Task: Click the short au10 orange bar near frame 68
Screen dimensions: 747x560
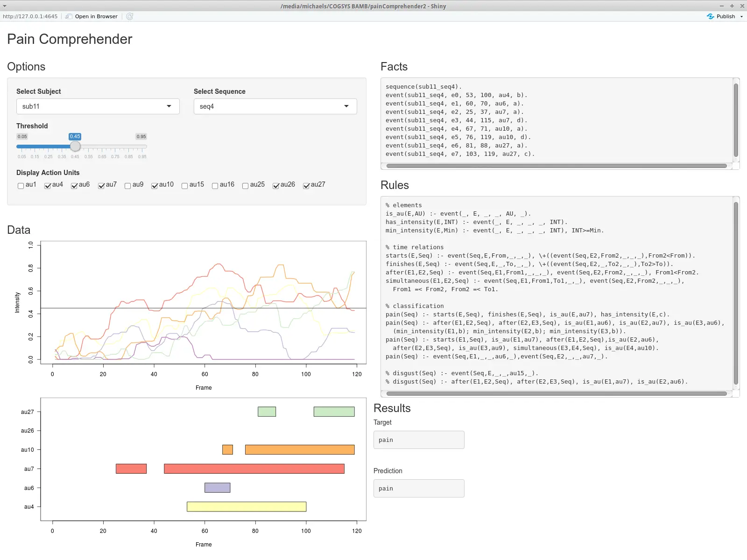Action: coord(227,449)
